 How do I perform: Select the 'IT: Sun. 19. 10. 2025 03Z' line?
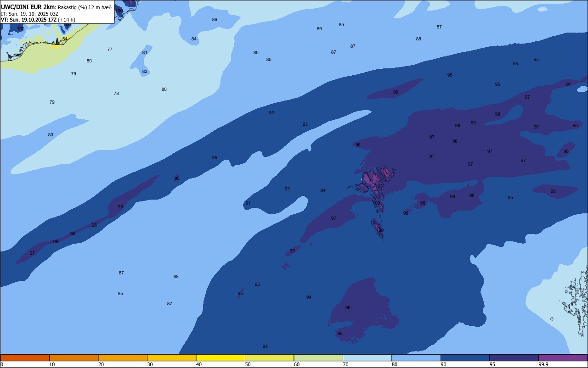point(29,14)
